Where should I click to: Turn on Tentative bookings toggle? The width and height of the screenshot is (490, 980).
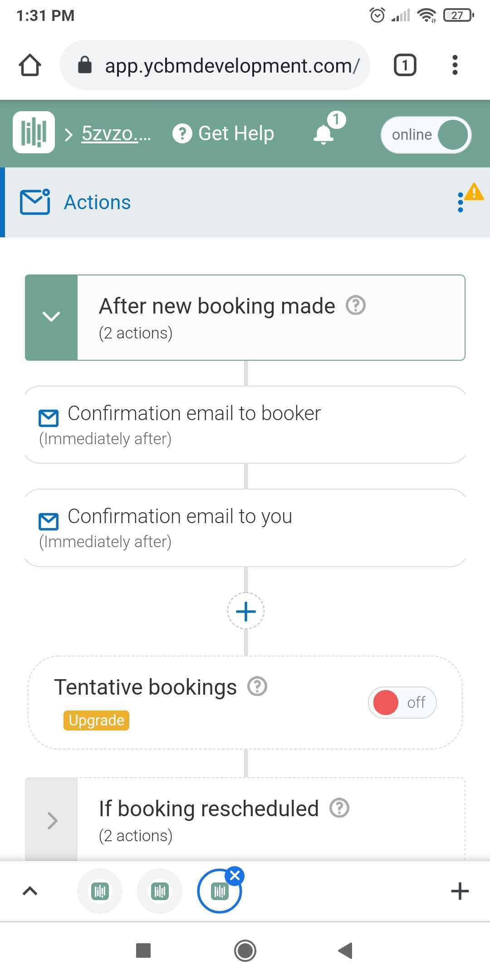coord(402,702)
